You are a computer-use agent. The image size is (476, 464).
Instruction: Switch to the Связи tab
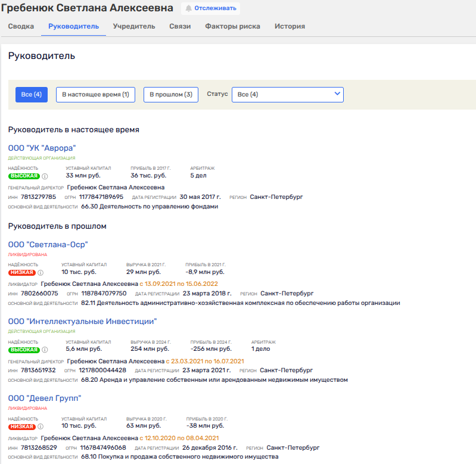click(180, 26)
